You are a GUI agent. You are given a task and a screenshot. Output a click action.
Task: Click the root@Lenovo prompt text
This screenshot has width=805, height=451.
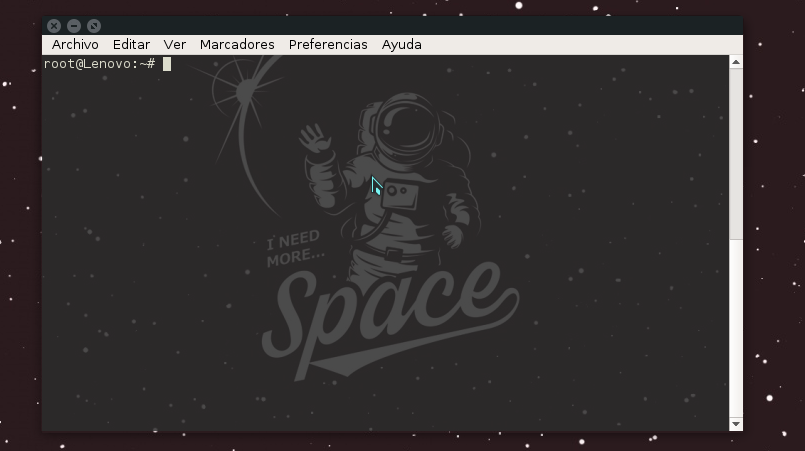point(99,64)
